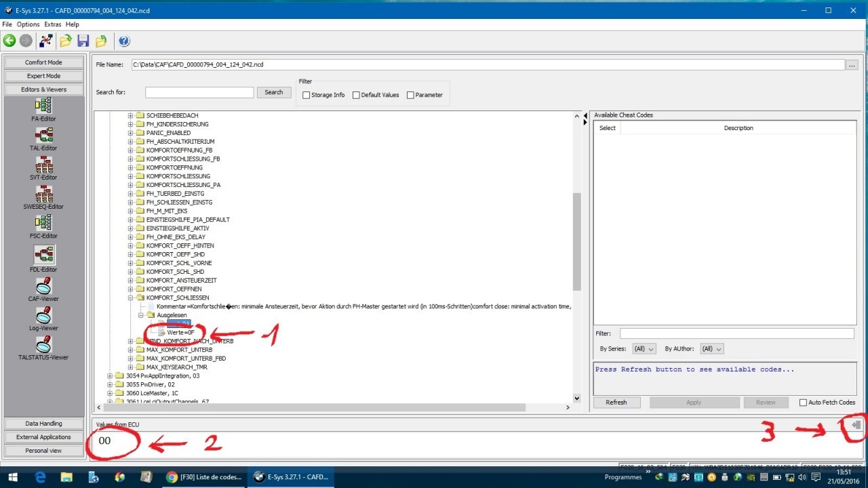Expand the 3060 LceMaster node
Image resolution: width=868 pixels, height=488 pixels.
[110, 393]
